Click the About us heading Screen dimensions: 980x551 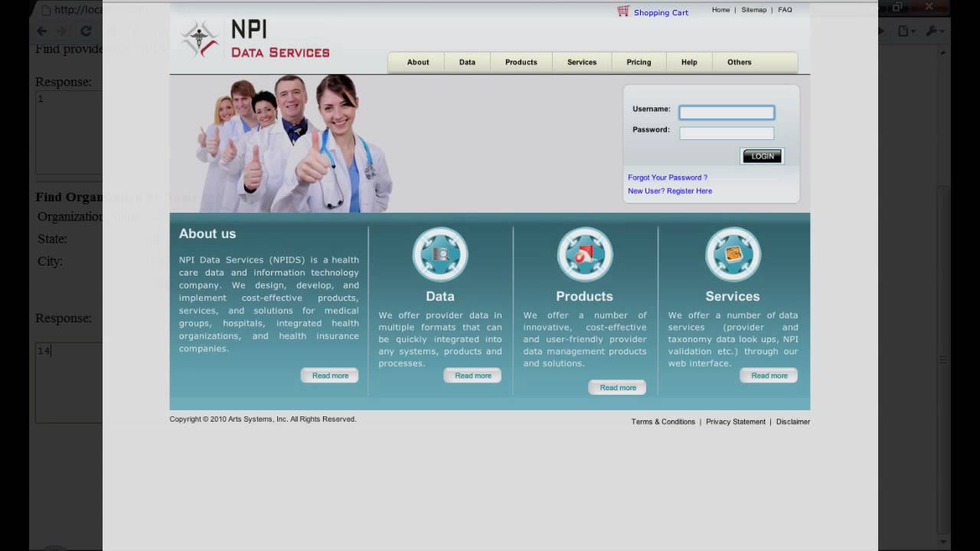(x=207, y=233)
